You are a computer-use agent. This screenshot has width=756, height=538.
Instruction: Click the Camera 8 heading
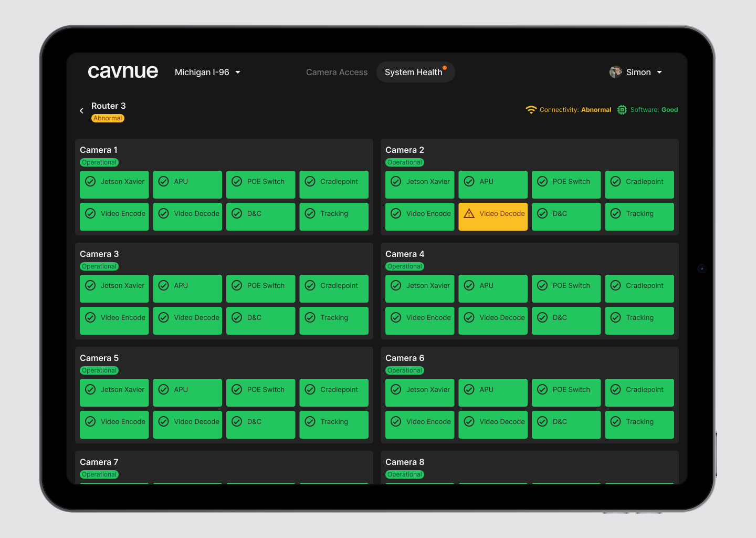point(404,462)
